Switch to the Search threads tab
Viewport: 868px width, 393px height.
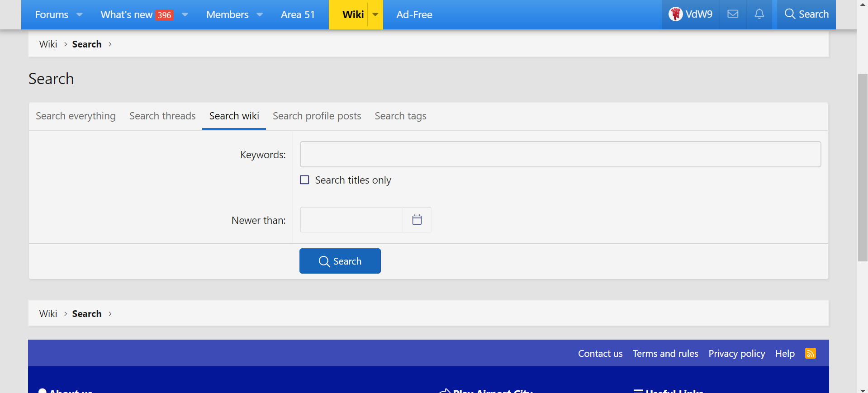[162, 116]
